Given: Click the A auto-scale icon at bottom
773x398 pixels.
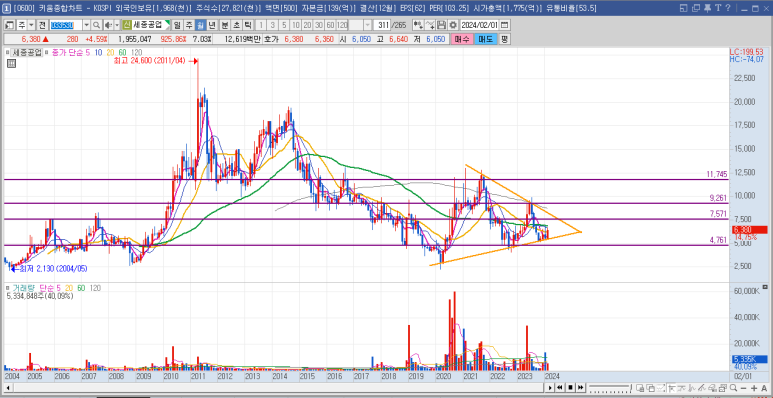Looking at the screenshot, I should (764, 388).
